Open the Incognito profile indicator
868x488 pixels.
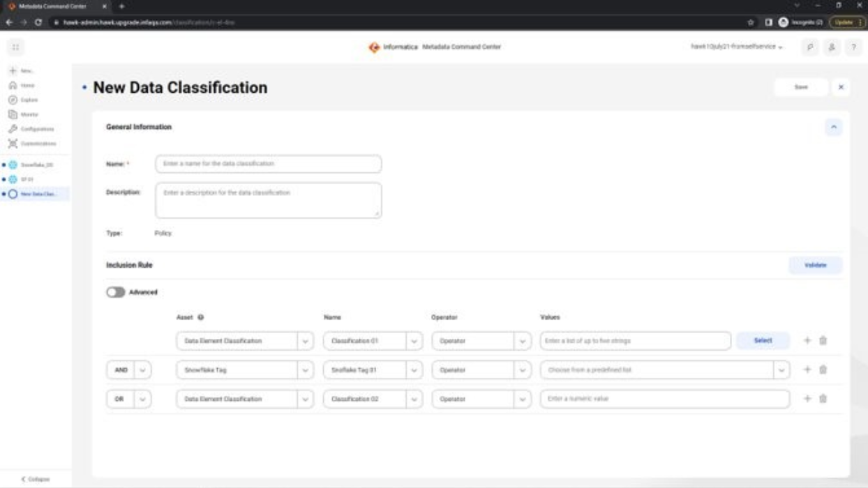click(x=800, y=22)
